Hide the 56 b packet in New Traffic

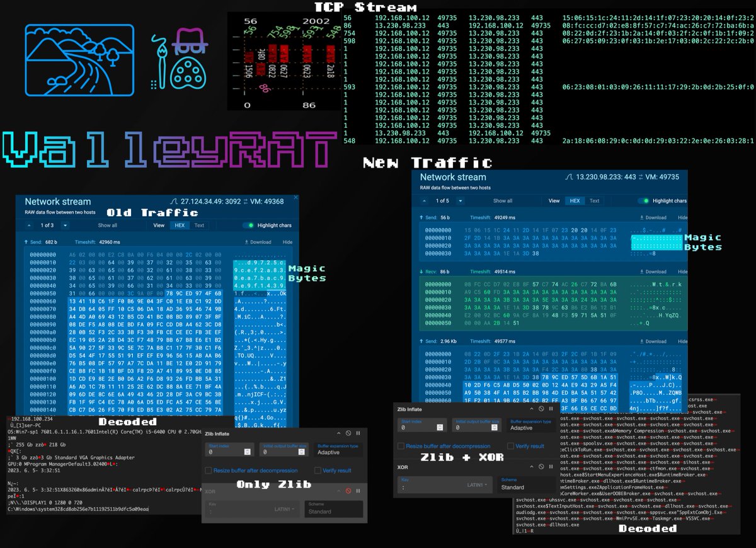[682, 217]
